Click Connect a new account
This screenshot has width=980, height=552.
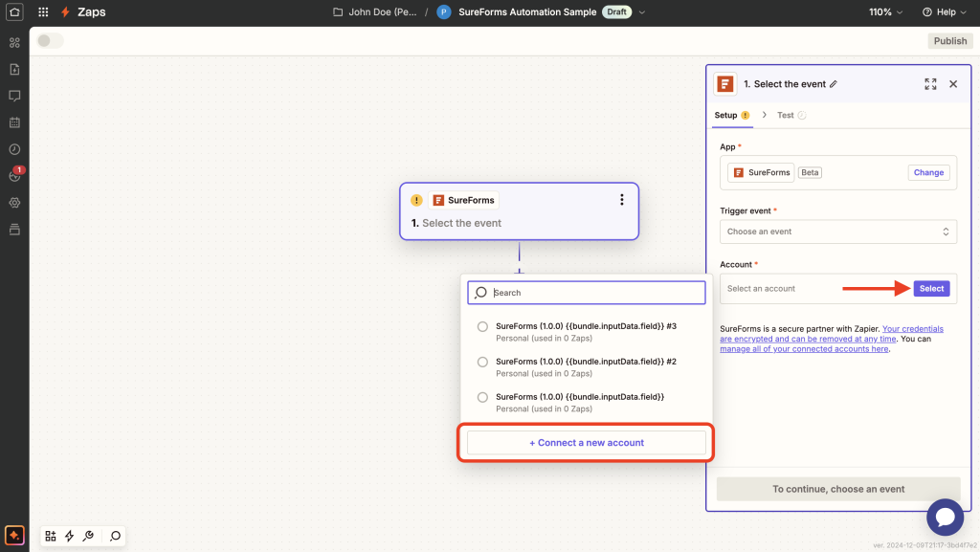click(586, 442)
